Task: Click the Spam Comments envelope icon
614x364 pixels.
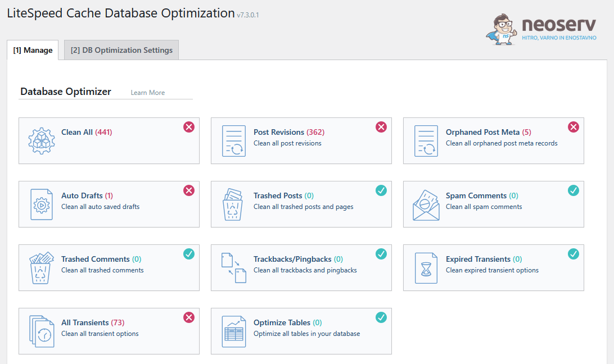Action: 426,205
